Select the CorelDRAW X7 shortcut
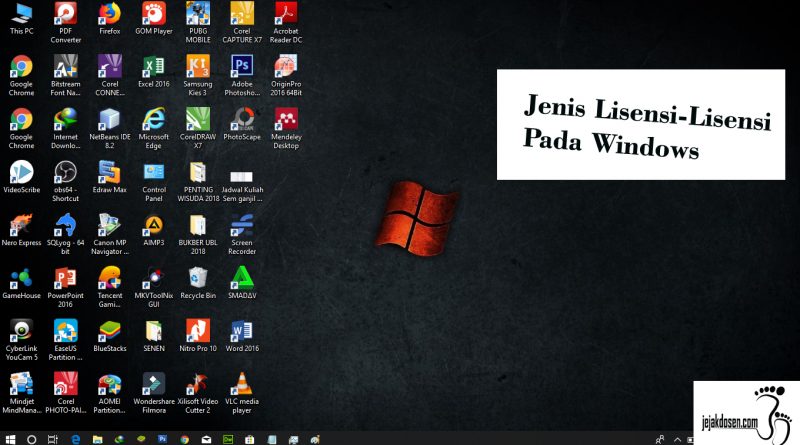Screen dimensions: 800x445 (x=198, y=129)
